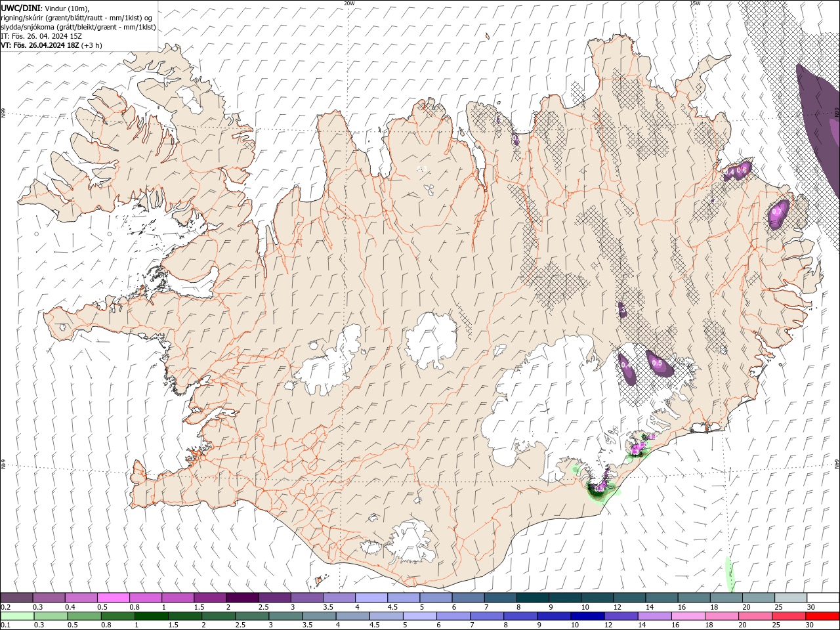
Task: Pick lower legend's periwinkle blue 7 swatch
Action: tap(486, 616)
